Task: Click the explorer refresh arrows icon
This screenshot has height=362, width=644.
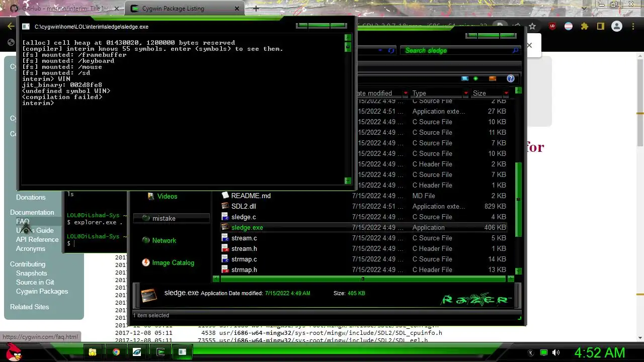Action: pos(391,50)
